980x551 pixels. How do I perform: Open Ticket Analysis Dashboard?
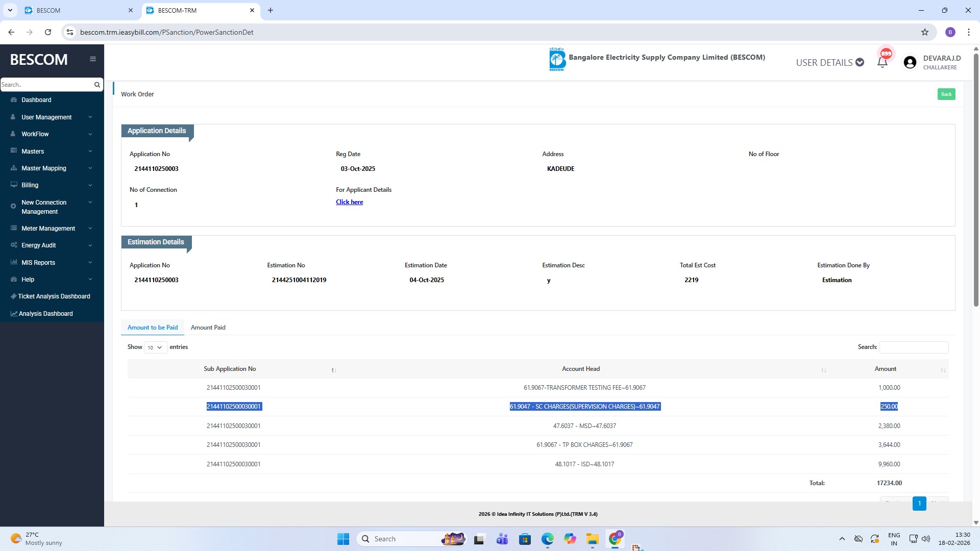54,296
